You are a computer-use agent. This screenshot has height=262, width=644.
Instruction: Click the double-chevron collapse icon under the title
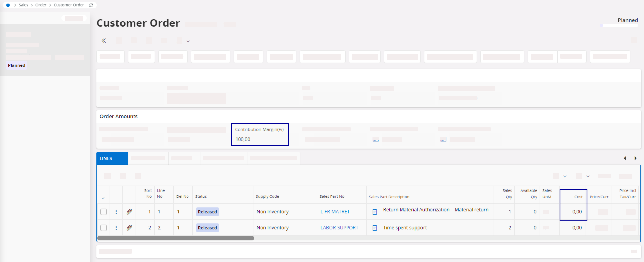(104, 41)
